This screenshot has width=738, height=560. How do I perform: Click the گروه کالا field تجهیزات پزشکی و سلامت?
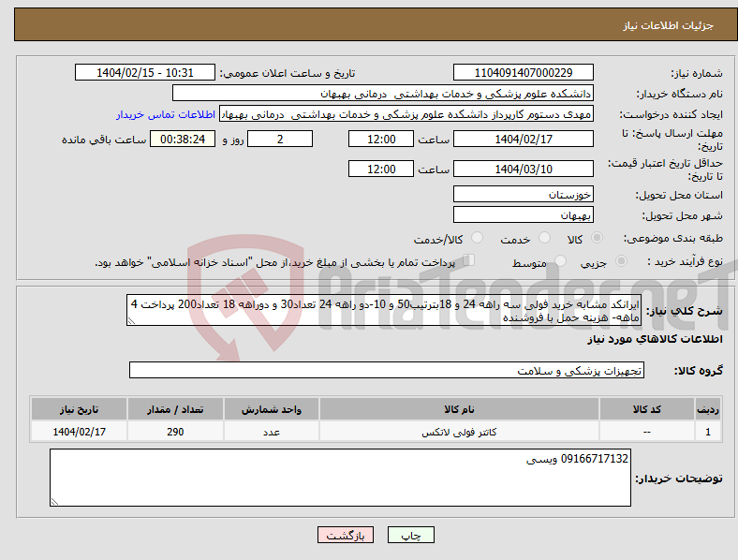click(x=387, y=370)
